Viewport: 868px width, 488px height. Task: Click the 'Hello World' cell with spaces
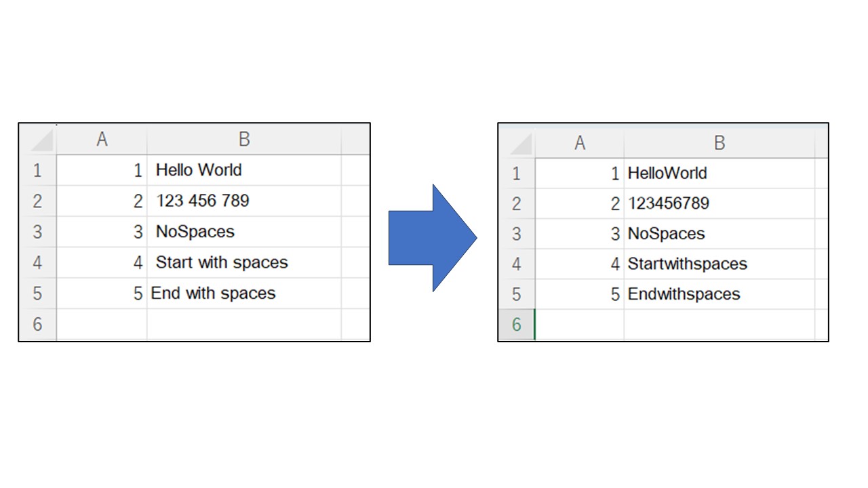(243, 170)
